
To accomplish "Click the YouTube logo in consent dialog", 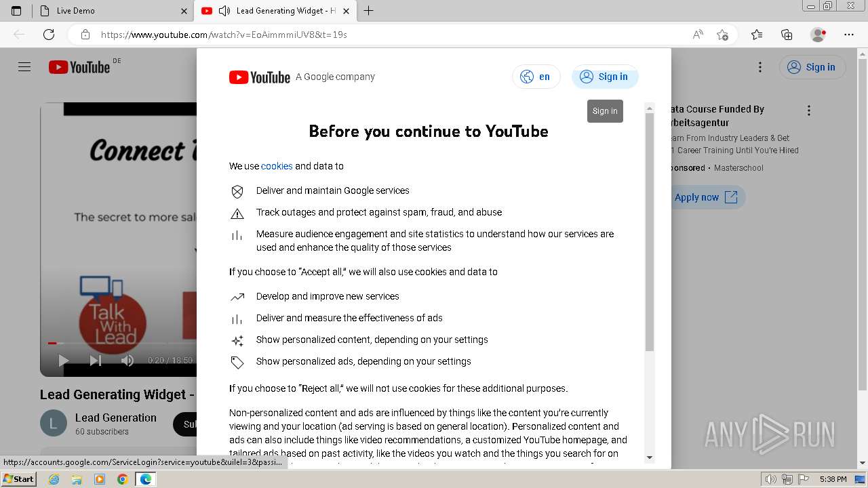I will [x=260, y=77].
